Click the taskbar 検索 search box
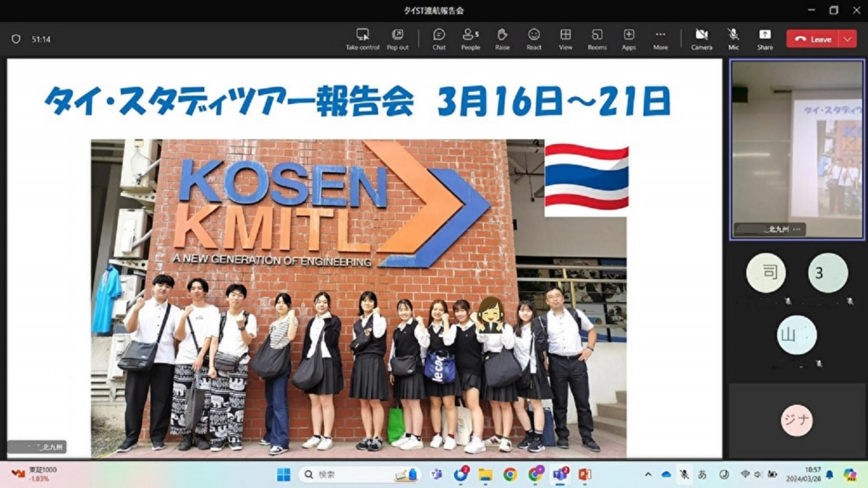This screenshot has width=868, height=488. click(360, 474)
